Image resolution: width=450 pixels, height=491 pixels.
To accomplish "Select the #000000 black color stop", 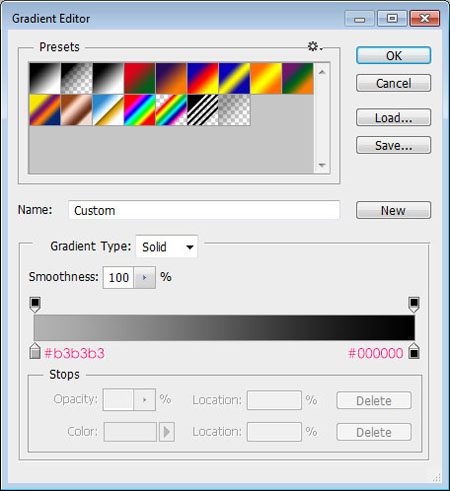I will pos(414,351).
